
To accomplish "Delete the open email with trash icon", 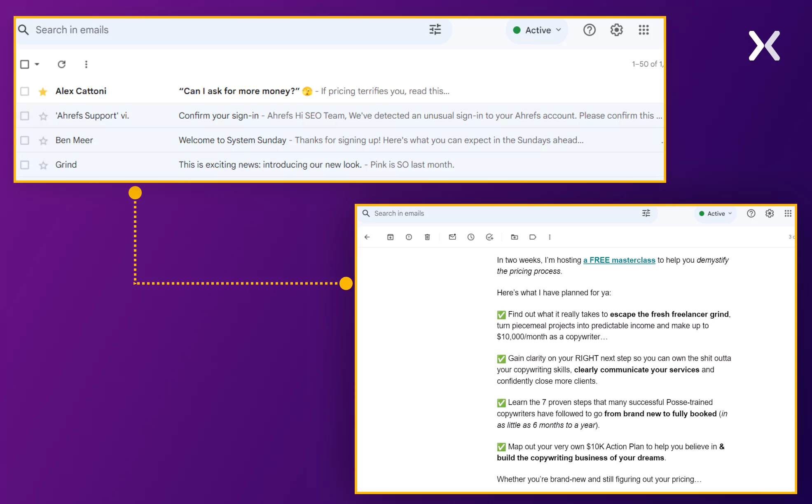I will [427, 237].
